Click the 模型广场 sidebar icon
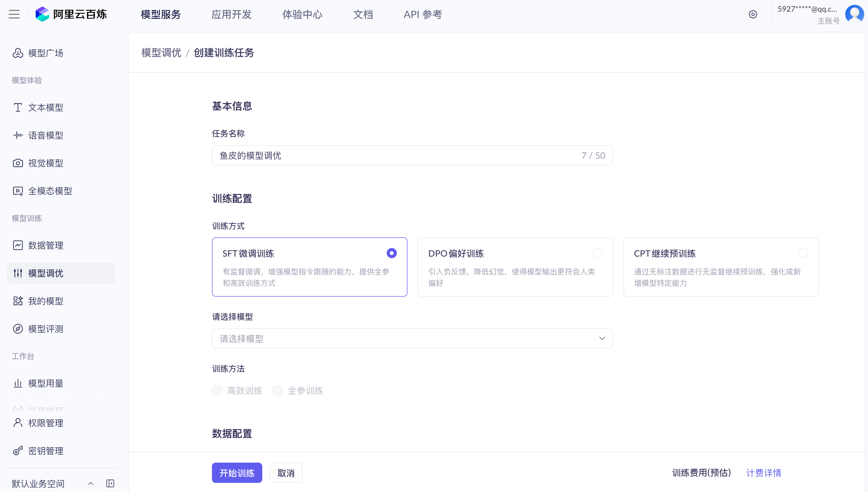Image resolution: width=868 pixels, height=492 pixels. (x=17, y=53)
